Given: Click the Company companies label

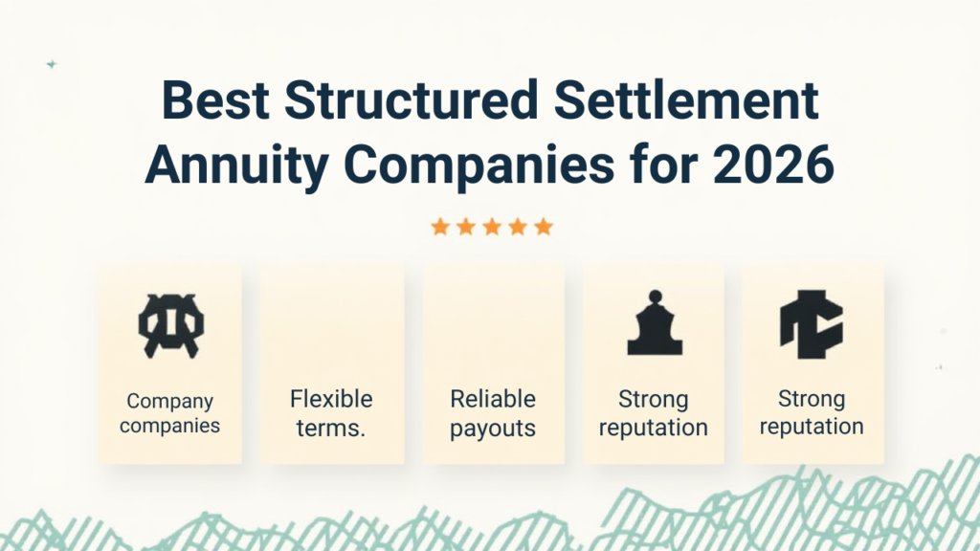Looking at the screenshot, I should [170, 413].
